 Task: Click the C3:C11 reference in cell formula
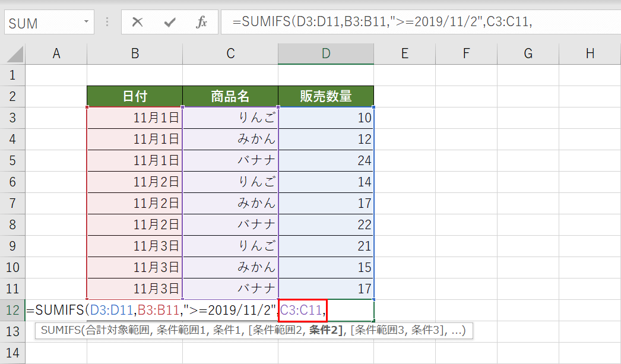coord(302,310)
